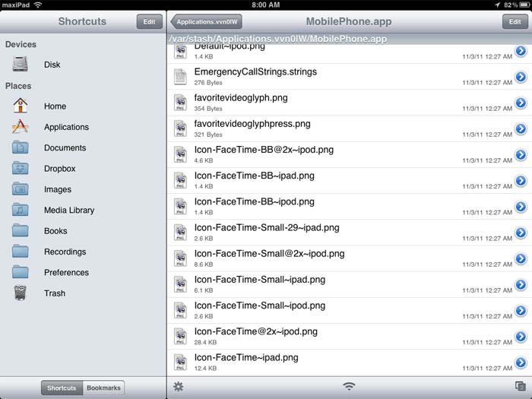Show details arrow for Icon-FaceTime-Small~ipad.png

521,284
